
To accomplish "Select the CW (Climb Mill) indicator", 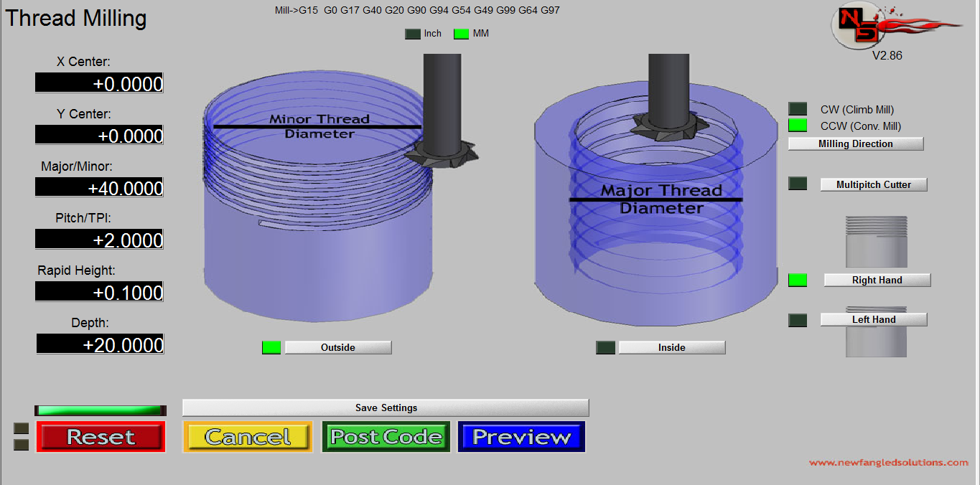I will pyautogui.click(x=798, y=109).
